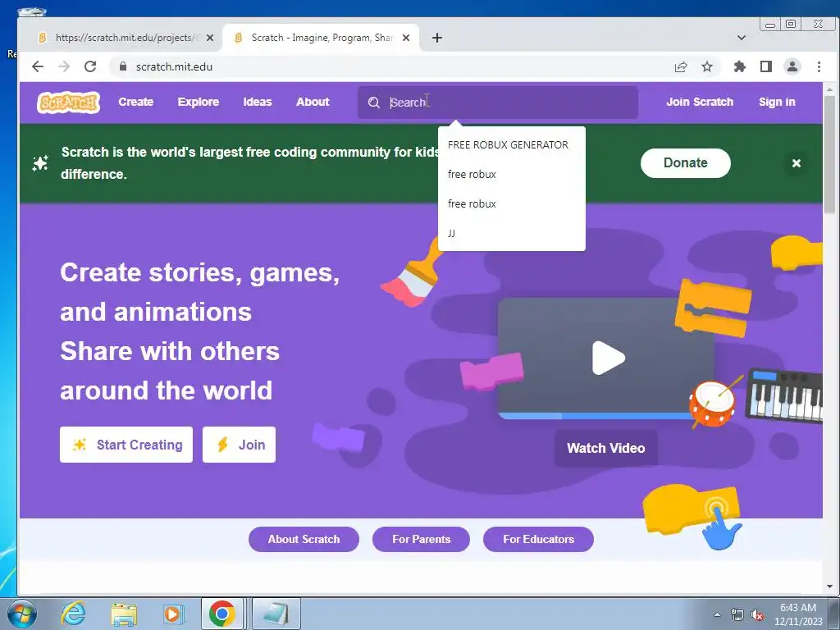840x630 pixels.
Task: Click the muted volume tray icon
Action: [757, 615]
